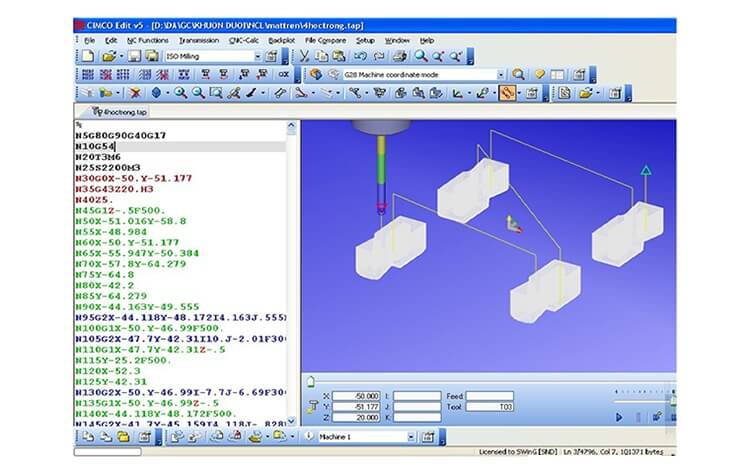
Task: Click the macro lookup magnifier icon
Action: tap(518, 75)
